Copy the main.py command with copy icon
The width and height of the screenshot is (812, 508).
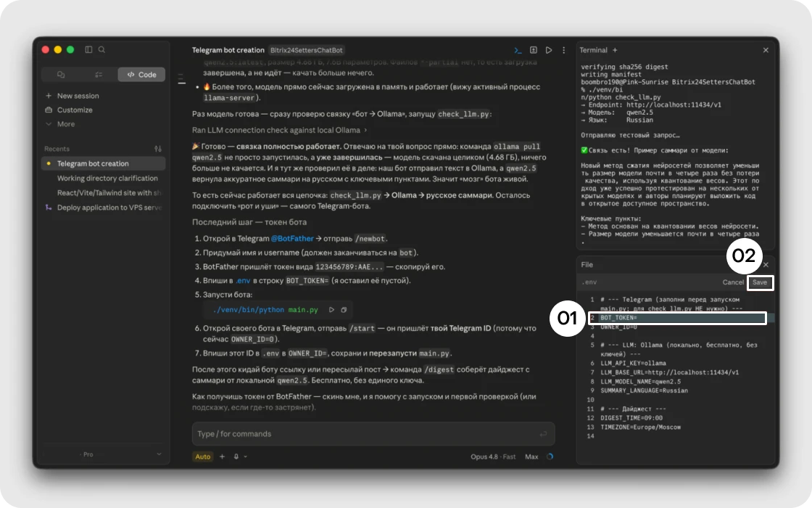click(344, 310)
